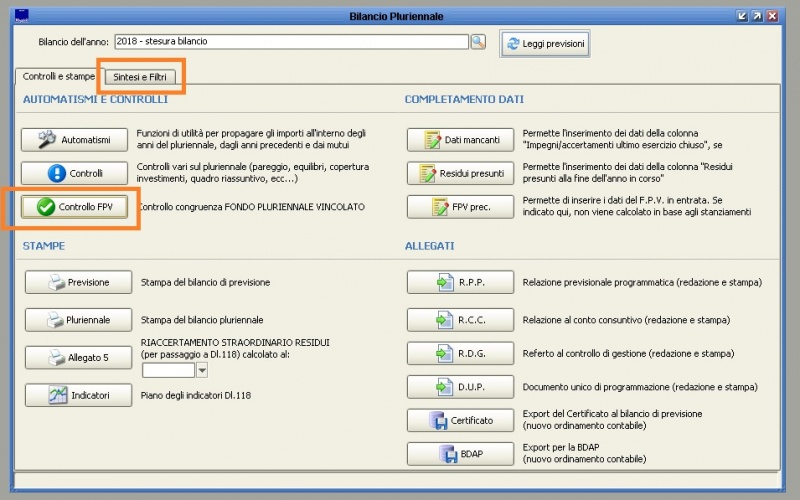Print the Previsione budget report
The height and width of the screenshot is (500, 800).
coord(79,282)
